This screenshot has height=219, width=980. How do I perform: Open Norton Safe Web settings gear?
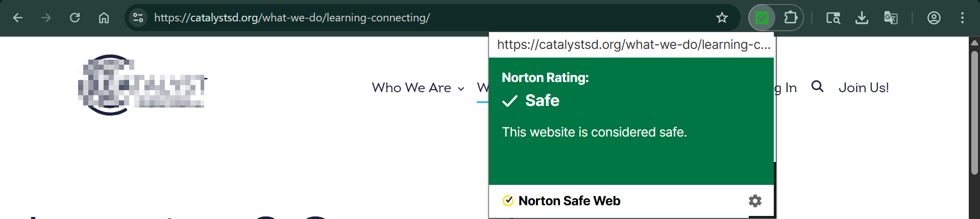point(755,201)
